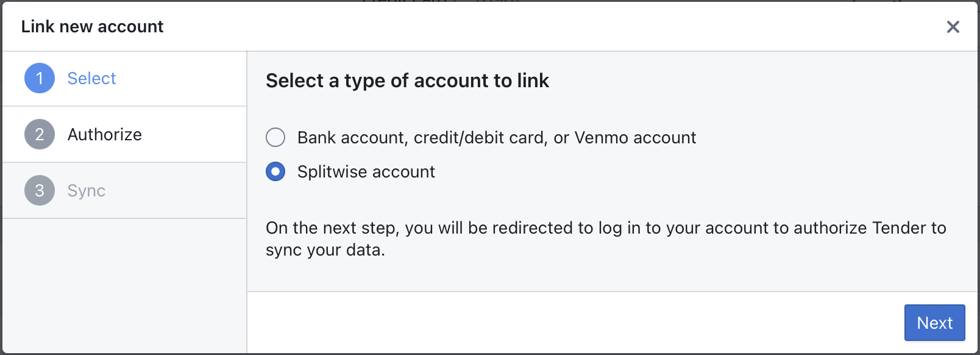Click the grey '2' badge next to Authorize
Screen dimensions: 980x355
click(39, 134)
